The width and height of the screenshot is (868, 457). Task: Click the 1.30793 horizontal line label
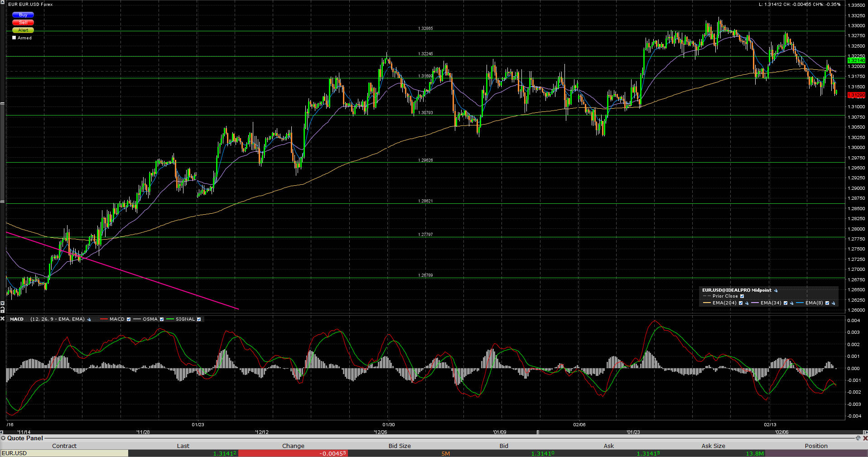(425, 113)
